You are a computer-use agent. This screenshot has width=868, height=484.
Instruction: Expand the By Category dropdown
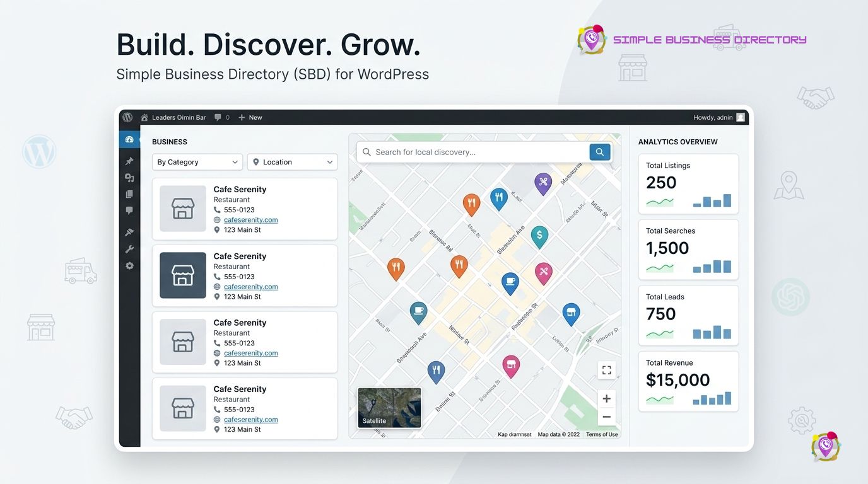pos(197,162)
